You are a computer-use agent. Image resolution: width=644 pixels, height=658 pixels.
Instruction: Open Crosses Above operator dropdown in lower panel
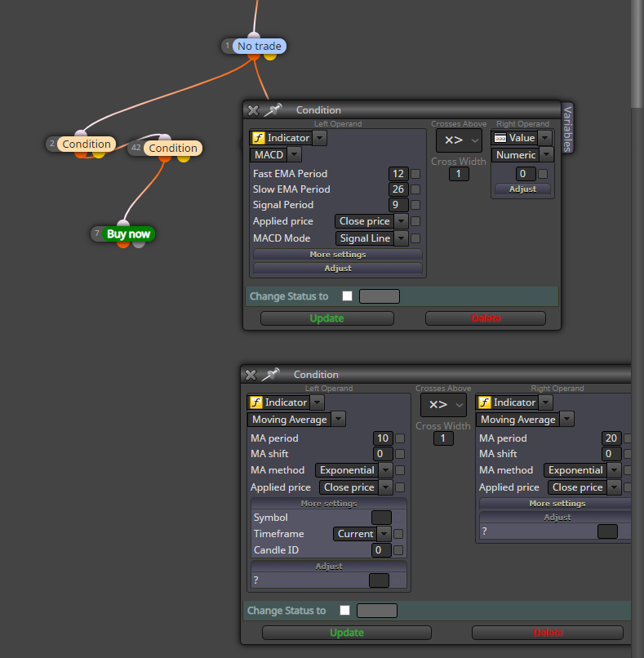tap(443, 405)
